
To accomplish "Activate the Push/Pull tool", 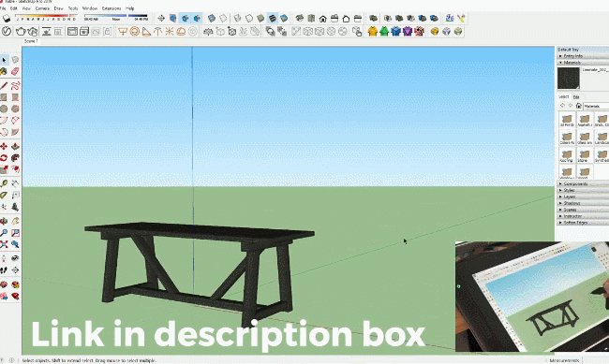I will [15, 146].
